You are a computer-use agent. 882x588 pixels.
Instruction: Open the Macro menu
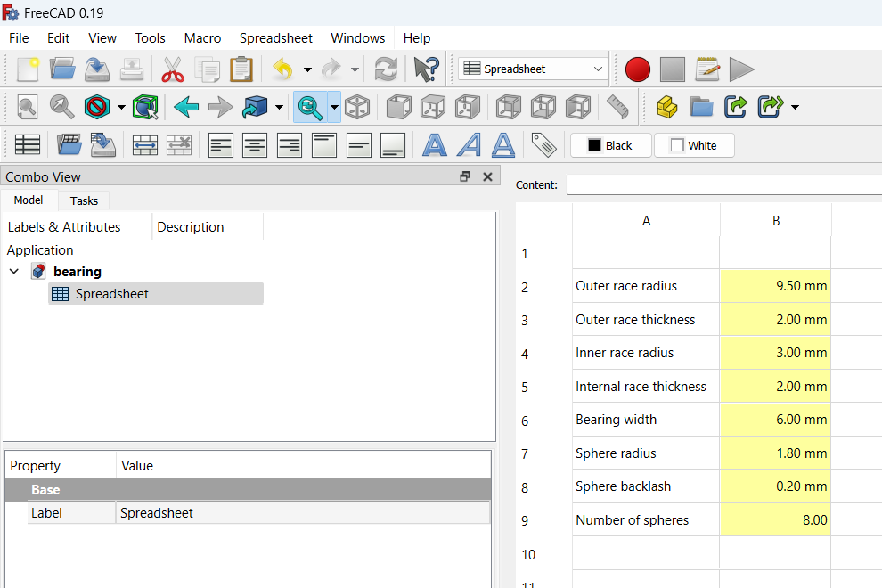202,38
